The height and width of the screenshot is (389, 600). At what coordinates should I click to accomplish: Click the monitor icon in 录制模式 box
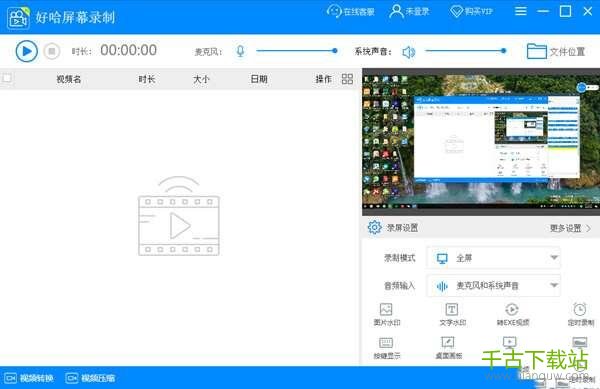442,259
